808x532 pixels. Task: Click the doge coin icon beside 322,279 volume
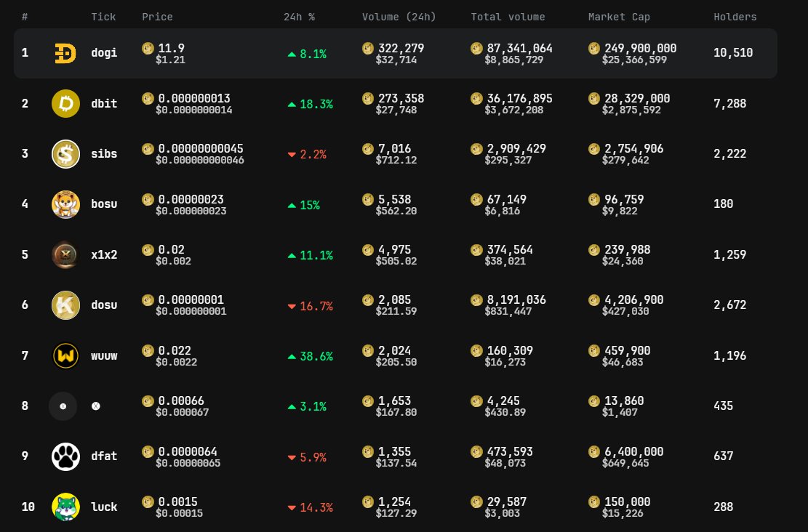[368, 49]
